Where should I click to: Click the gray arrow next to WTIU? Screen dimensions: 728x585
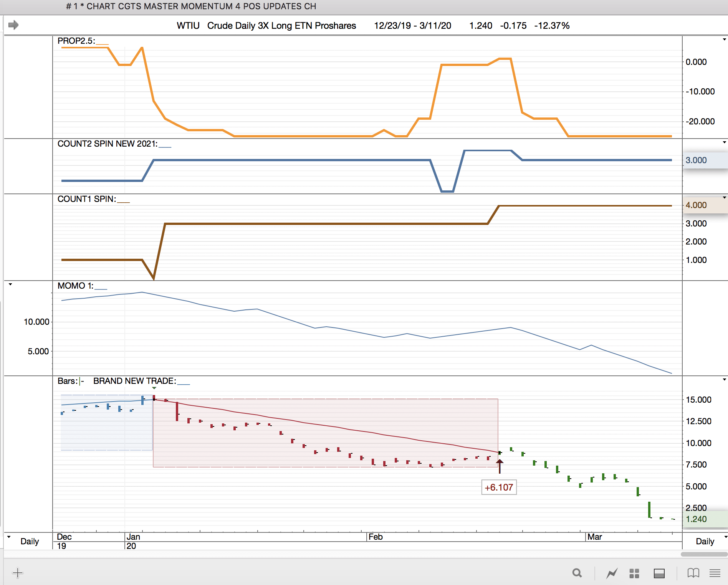click(13, 25)
